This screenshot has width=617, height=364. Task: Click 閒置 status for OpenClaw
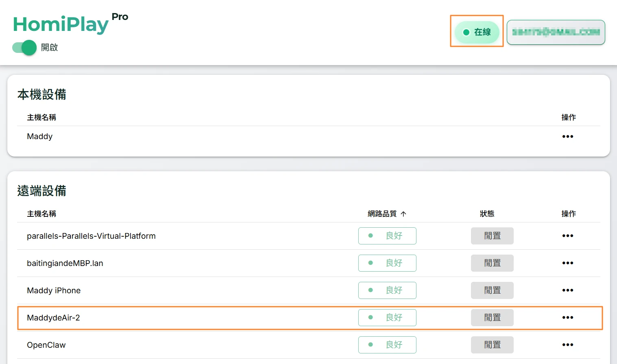[492, 345]
